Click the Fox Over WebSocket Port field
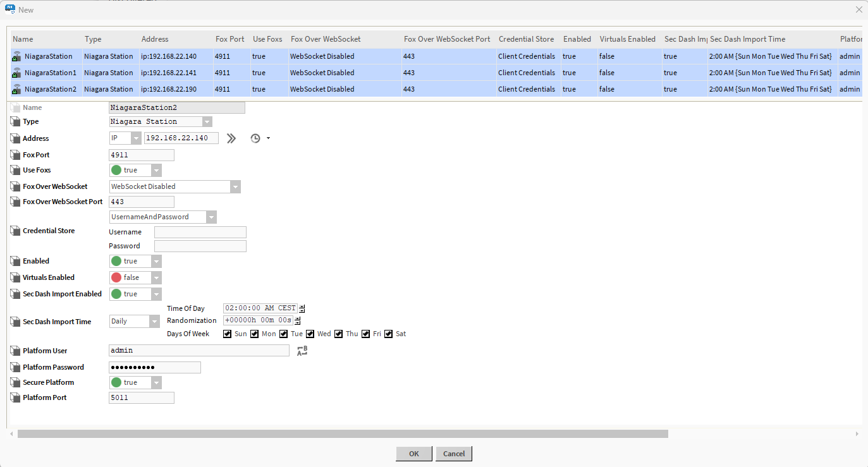 pyautogui.click(x=142, y=202)
